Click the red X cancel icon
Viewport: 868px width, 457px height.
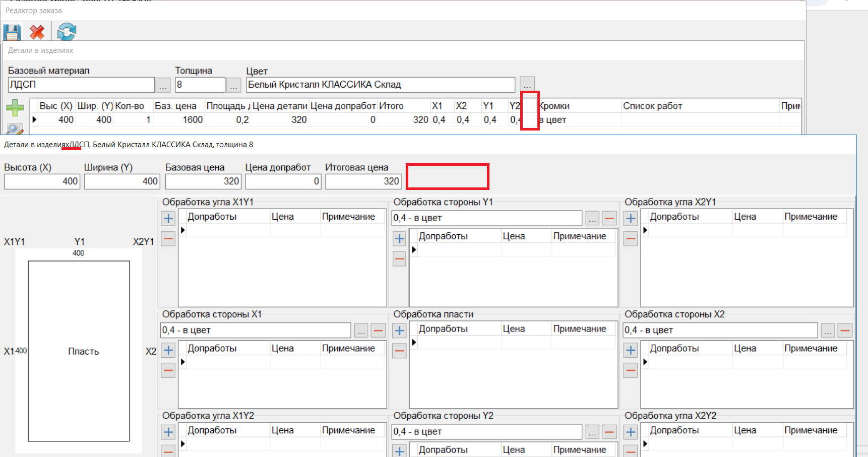[37, 32]
